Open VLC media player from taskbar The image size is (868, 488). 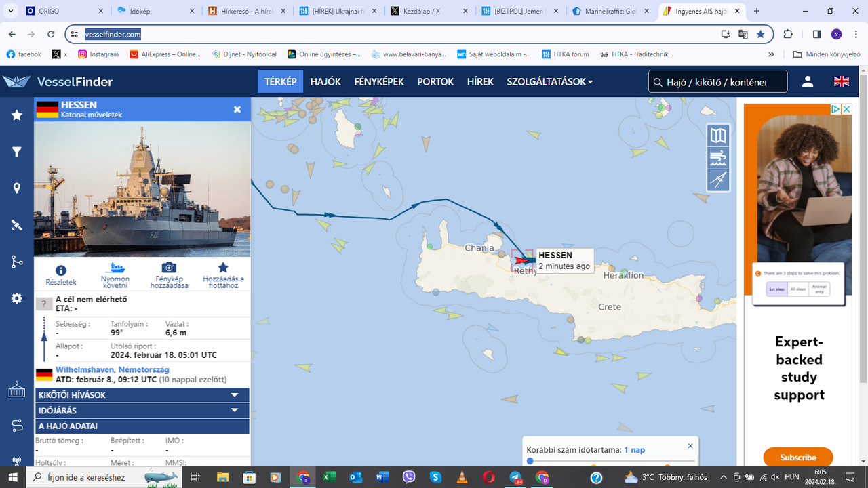(462, 477)
